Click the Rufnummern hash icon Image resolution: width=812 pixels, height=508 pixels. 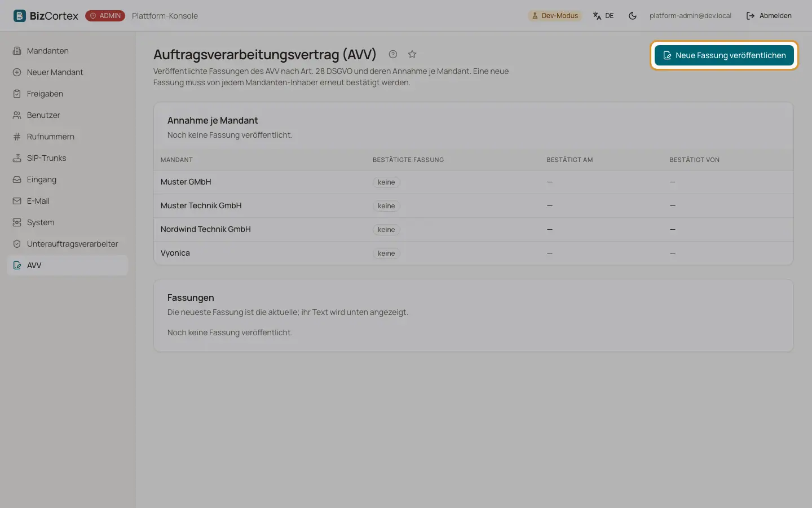tap(17, 137)
